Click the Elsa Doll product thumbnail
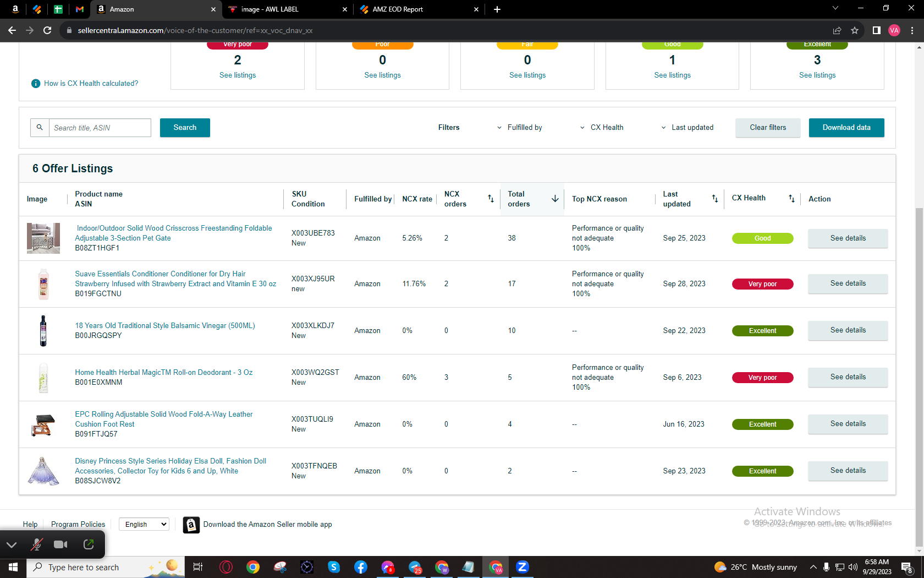Viewport: 924px width, 578px height. (x=43, y=471)
